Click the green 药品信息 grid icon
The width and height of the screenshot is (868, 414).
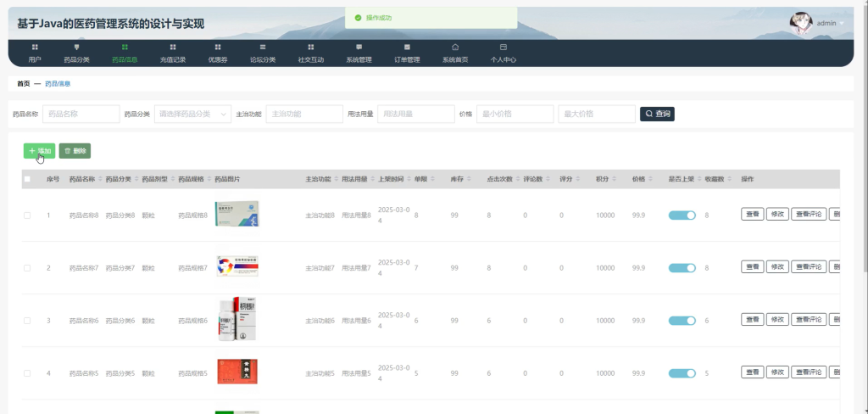pyautogui.click(x=125, y=48)
